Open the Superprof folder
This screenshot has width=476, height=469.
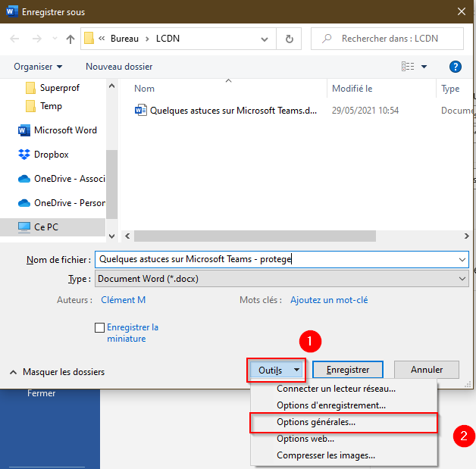tap(61, 88)
